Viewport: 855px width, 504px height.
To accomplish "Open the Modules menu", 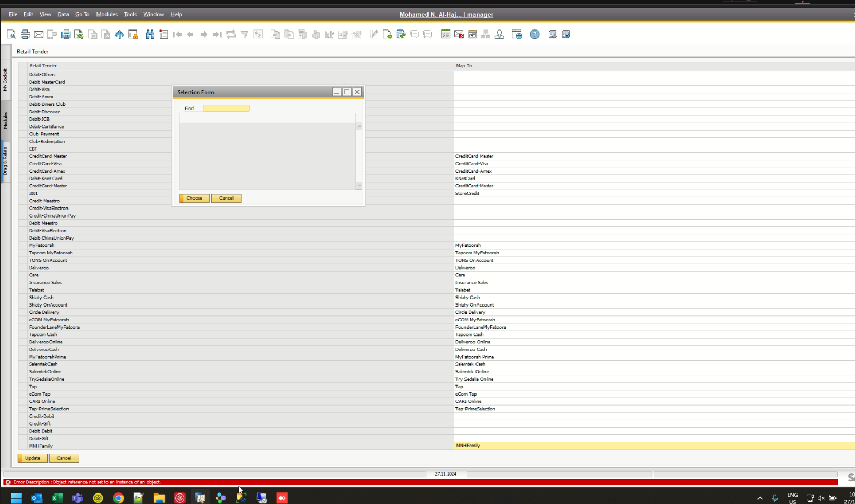I will click(106, 15).
